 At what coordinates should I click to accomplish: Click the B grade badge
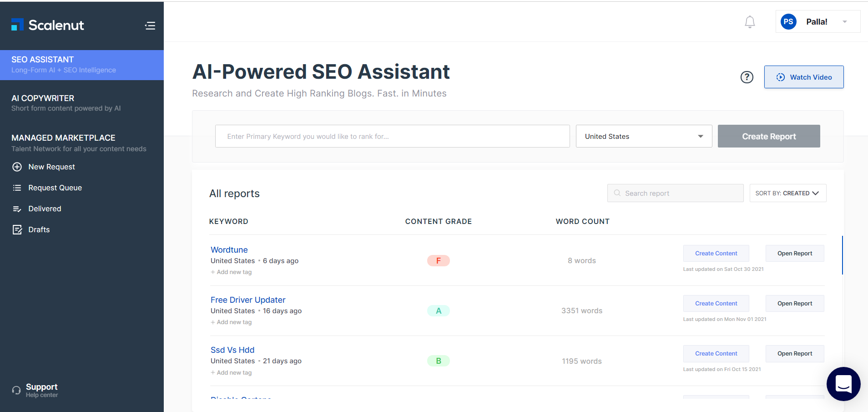pos(439,361)
